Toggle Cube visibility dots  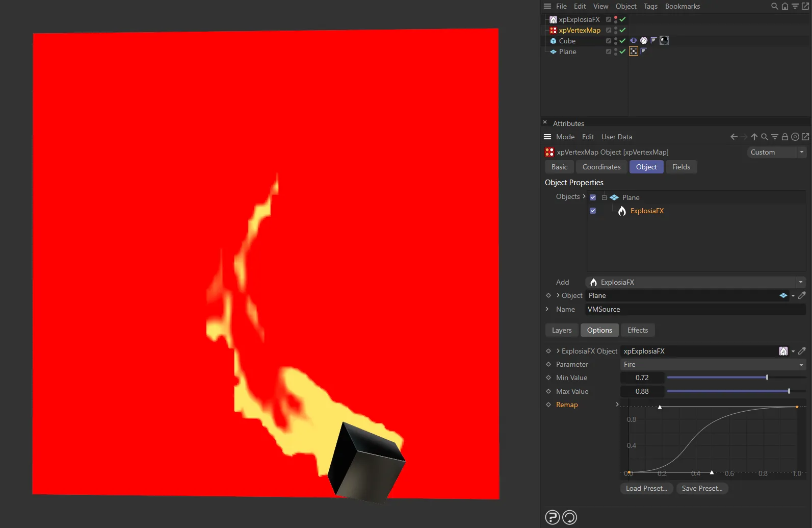point(616,41)
